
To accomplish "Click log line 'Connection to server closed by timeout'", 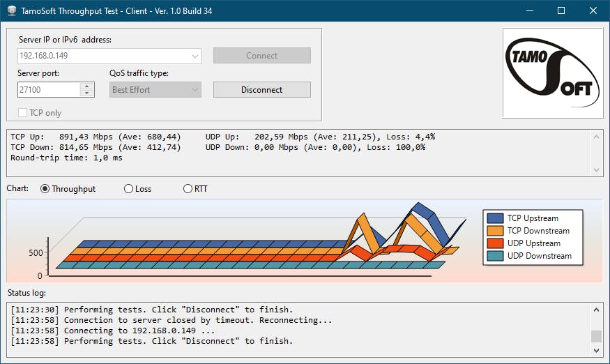I will pyautogui.click(x=171, y=320).
